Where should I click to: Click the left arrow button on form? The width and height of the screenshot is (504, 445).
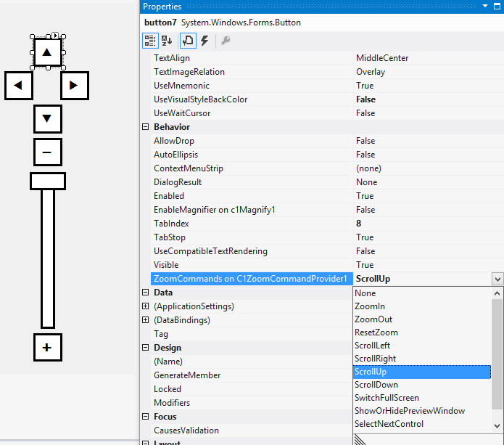(19, 86)
